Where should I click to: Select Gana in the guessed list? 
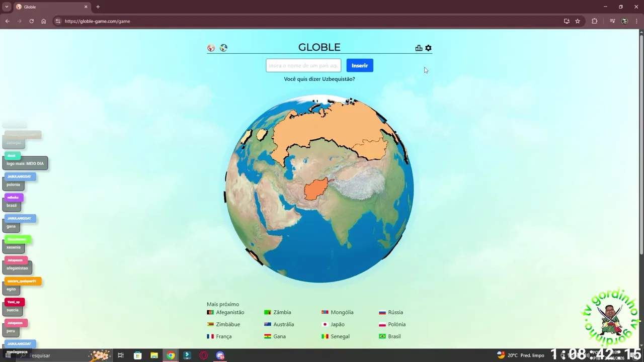click(275, 336)
